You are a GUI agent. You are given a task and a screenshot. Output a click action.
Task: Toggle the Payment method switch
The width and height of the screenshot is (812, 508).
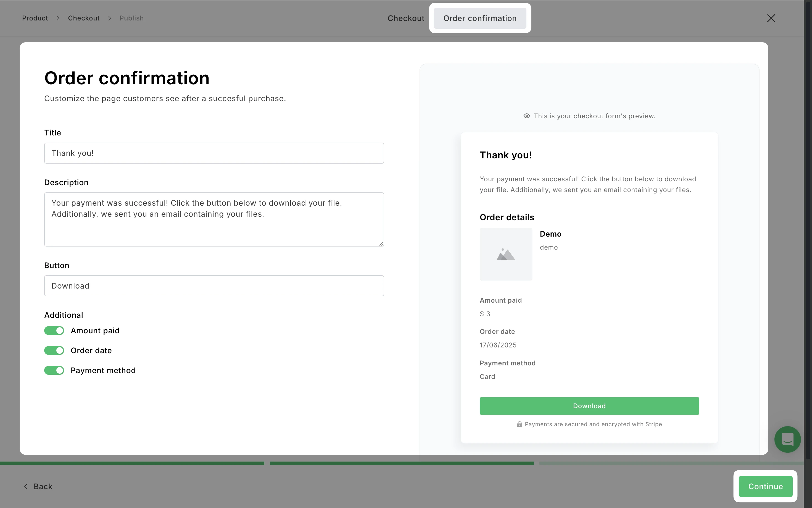[54, 370]
